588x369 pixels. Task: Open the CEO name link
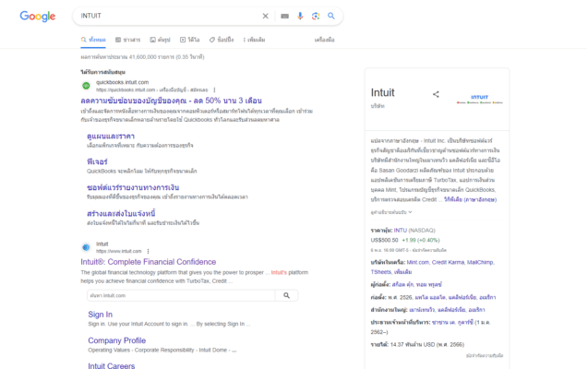(x=452, y=322)
